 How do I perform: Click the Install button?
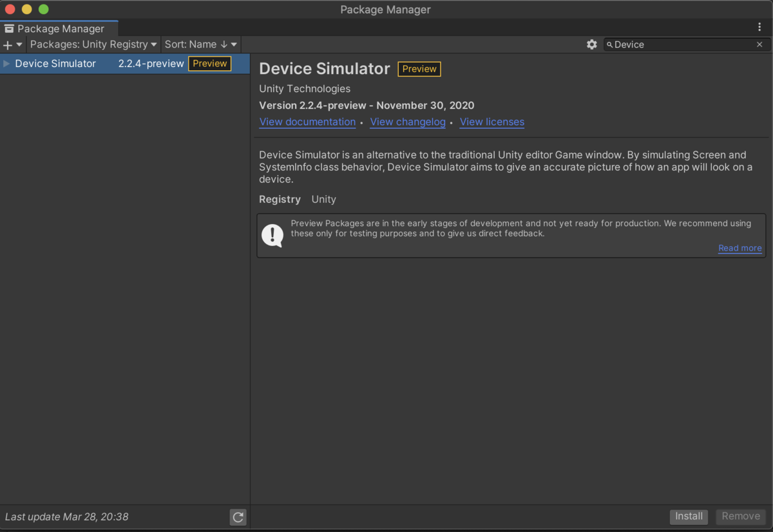pos(689,516)
